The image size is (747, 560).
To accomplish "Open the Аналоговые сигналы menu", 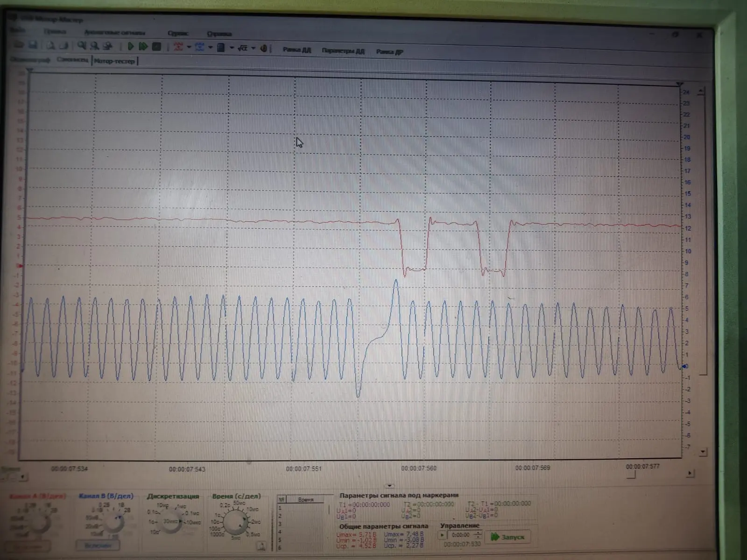I will click(x=114, y=33).
